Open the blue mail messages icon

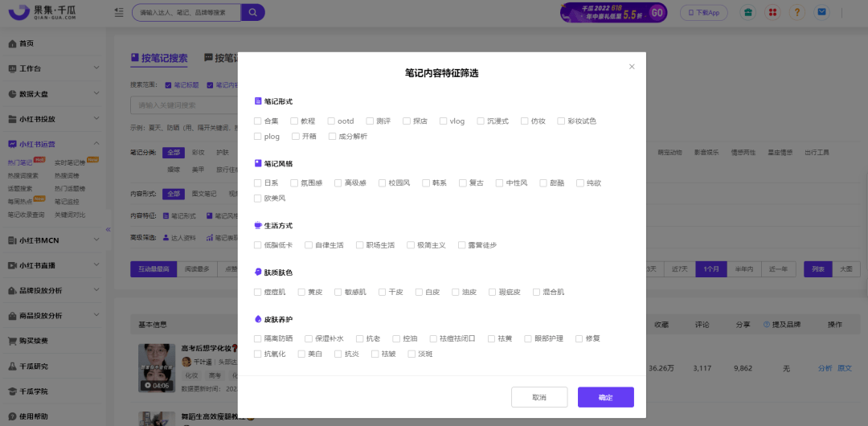[822, 12]
